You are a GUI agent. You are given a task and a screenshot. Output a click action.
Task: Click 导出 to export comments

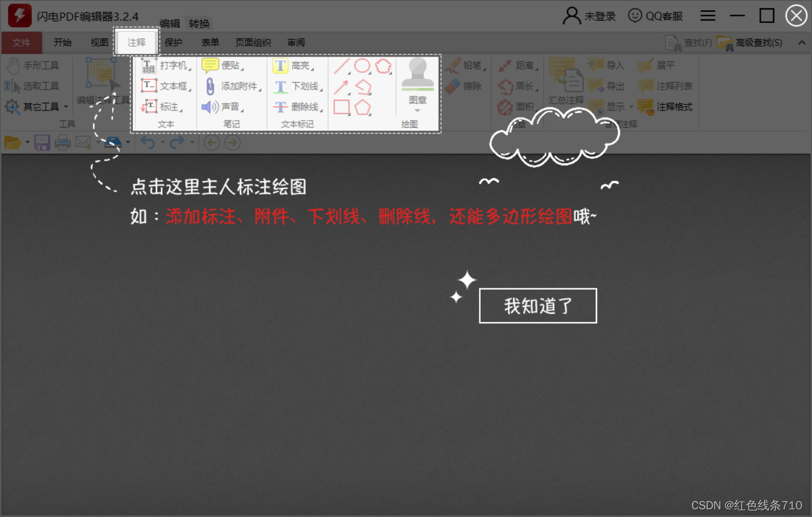pos(606,86)
